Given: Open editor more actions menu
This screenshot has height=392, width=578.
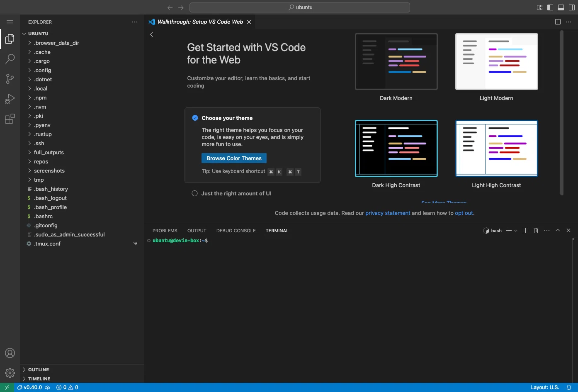Looking at the screenshot, I should pos(568,22).
